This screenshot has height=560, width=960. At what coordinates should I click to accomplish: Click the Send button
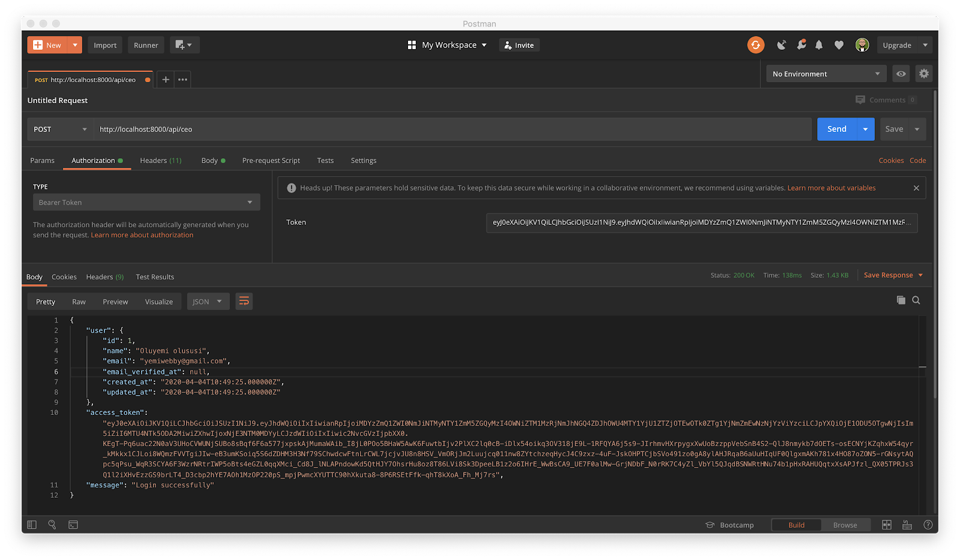point(837,130)
